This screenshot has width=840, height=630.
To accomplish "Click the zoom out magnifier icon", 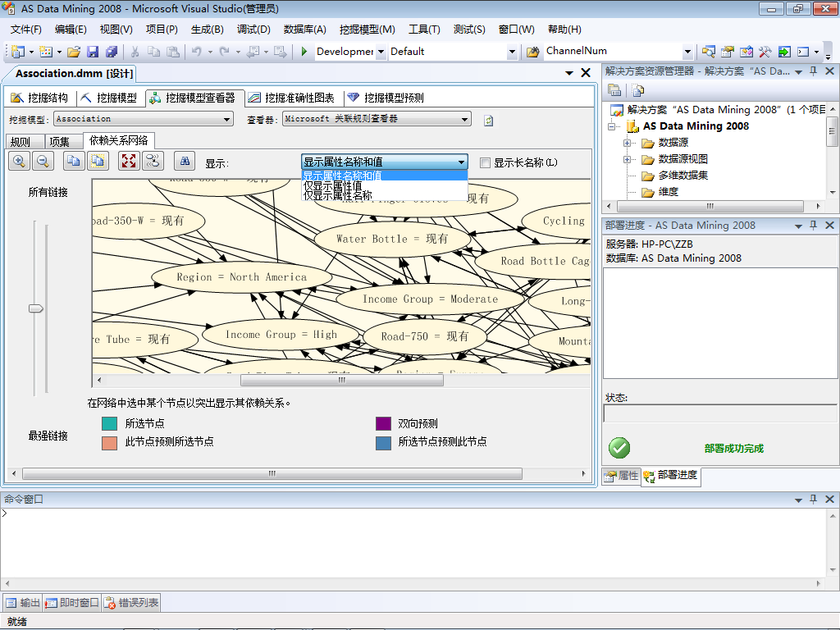I will pos(43,162).
